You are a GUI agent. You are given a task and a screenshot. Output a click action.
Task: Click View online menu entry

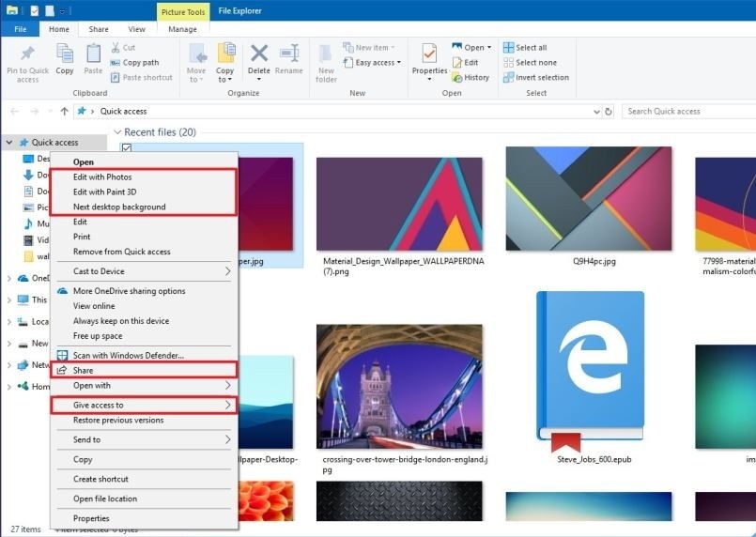point(145,306)
